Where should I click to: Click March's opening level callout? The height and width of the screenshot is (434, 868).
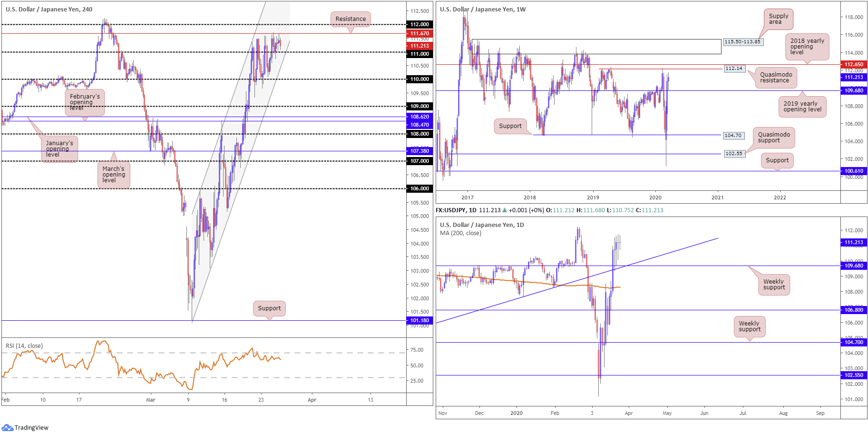coord(114,174)
